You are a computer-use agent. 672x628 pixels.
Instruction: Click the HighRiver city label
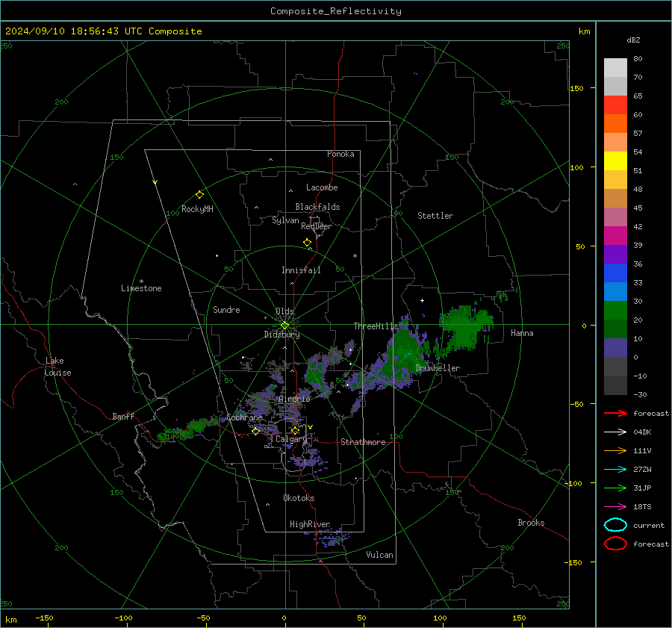[x=310, y=525]
